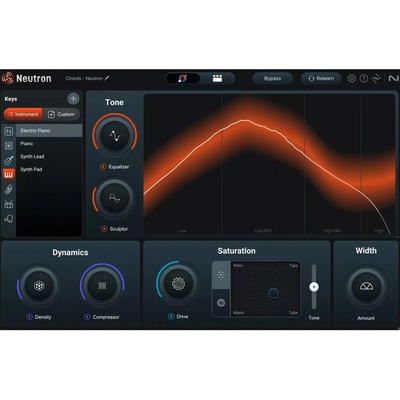Select Synth Lead target
This screenshot has height=400, width=400.
49,156
